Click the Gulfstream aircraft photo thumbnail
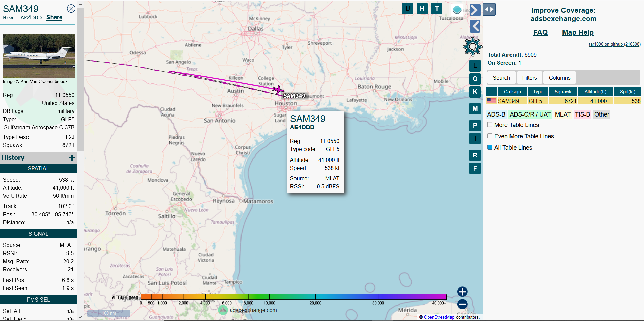This screenshot has width=644, height=321. [x=39, y=56]
